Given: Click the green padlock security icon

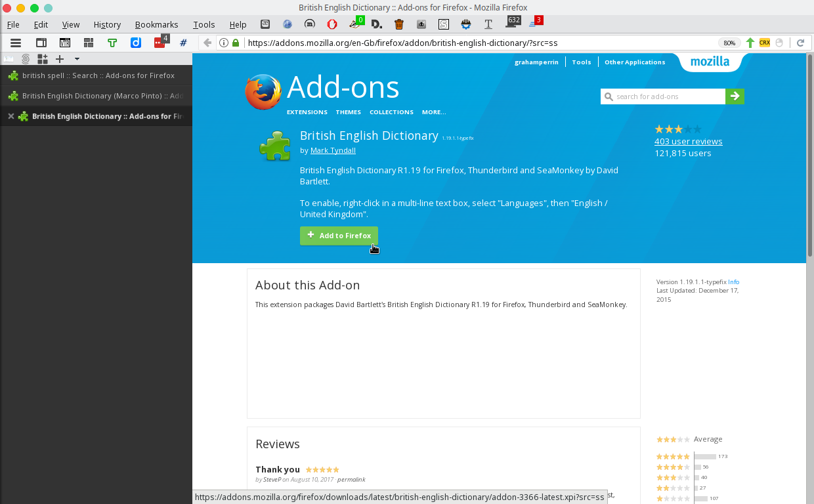Looking at the screenshot, I should [x=236, y=43].
